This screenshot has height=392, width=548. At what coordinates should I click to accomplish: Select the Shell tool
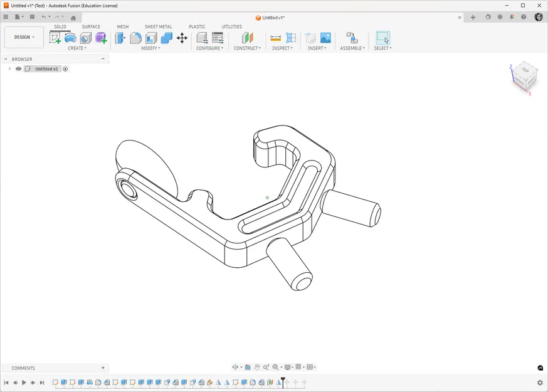151,38
